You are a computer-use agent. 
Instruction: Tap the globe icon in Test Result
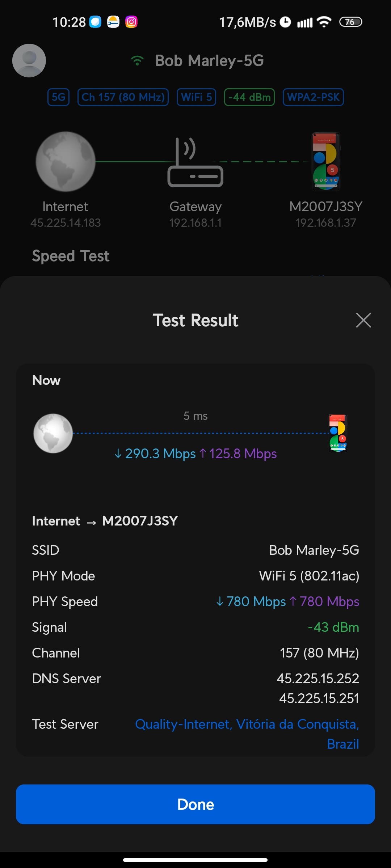tap(53, 433)
